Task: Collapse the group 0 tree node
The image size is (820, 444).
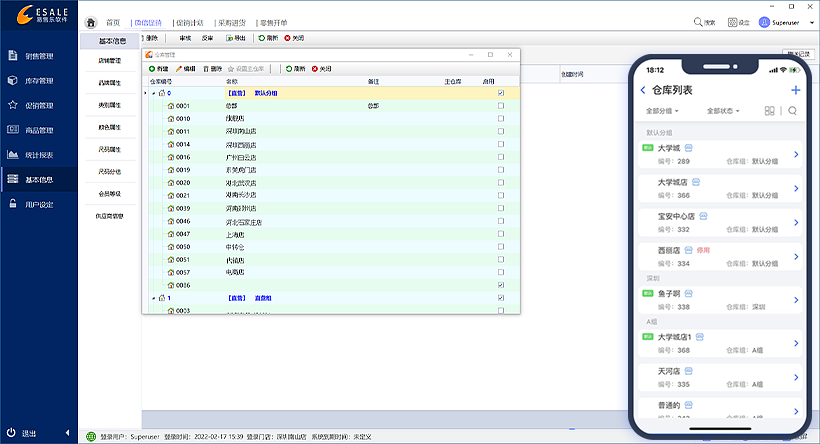Action: point(153,92)
